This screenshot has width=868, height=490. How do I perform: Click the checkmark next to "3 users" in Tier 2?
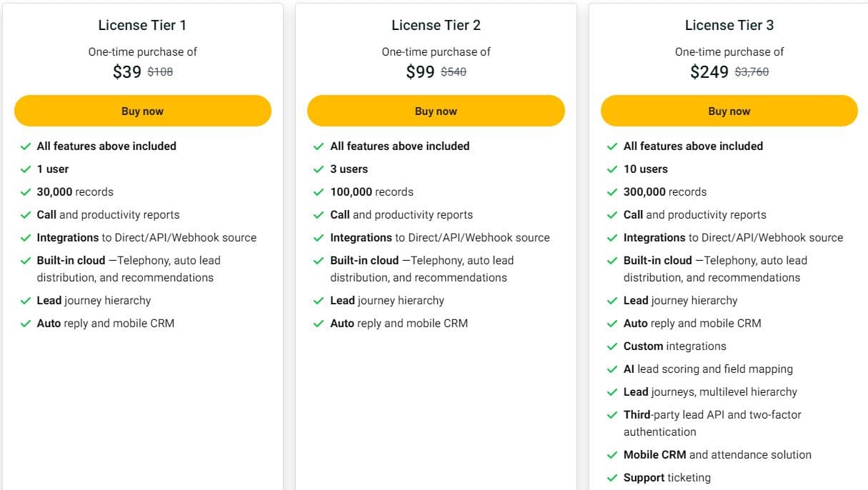[319, 169]
